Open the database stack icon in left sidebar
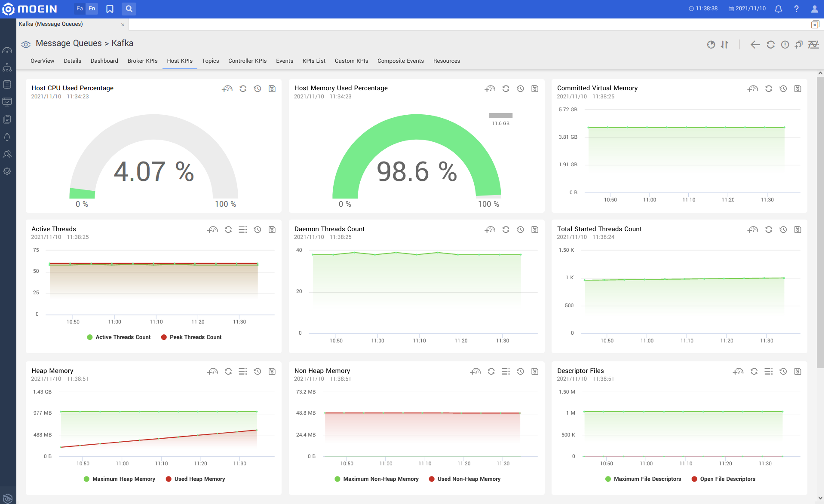 tap(7, 85)
